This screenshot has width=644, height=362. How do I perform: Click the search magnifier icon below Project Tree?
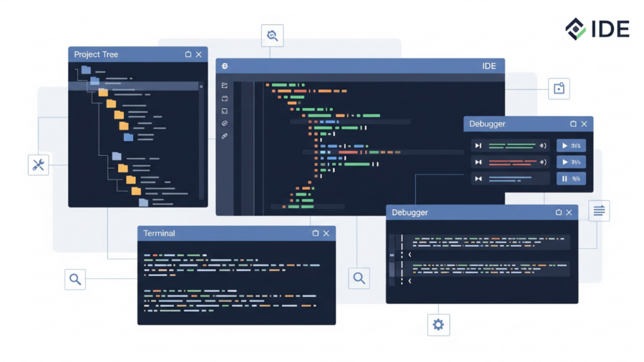click(75, 280)
